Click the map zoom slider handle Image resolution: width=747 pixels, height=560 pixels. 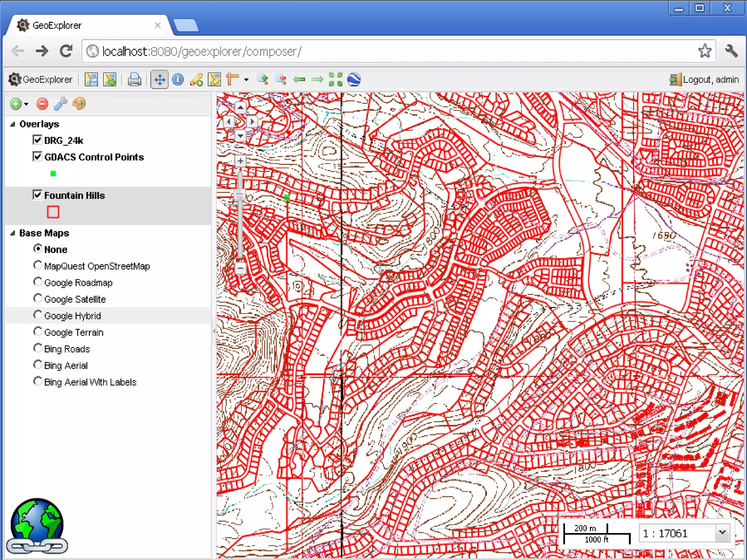pyautogui.click(x=240, y=194)
